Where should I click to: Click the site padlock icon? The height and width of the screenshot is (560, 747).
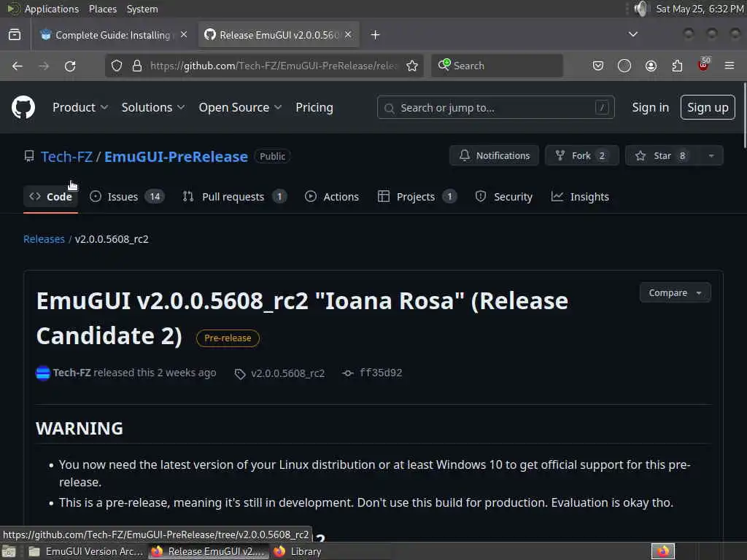click(137, 66)
